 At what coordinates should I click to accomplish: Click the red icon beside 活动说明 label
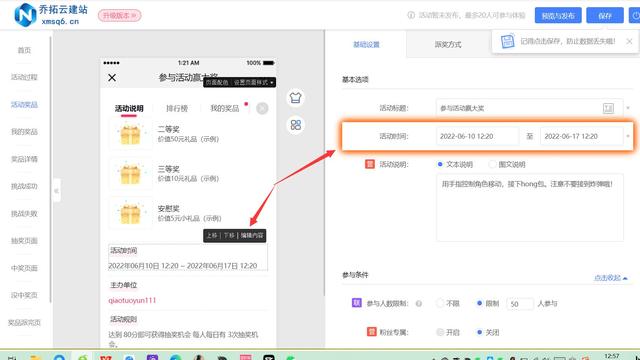[370, 164]
